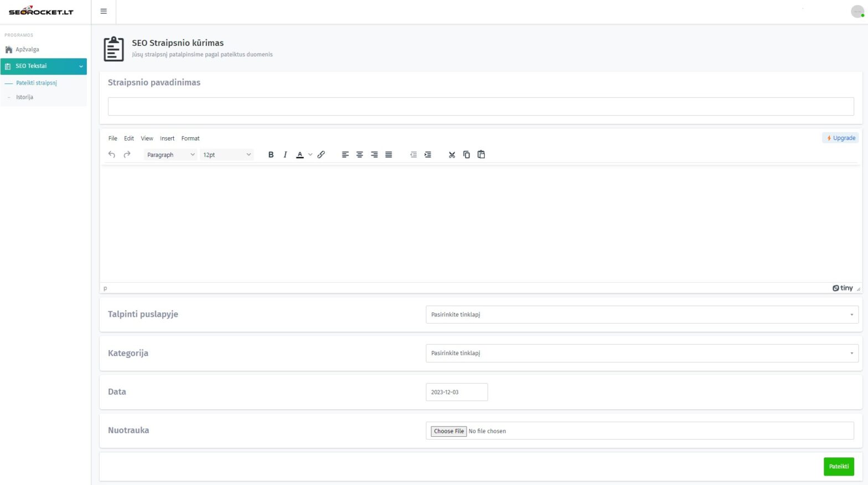Justify the paragraph text

click(389, 155)
